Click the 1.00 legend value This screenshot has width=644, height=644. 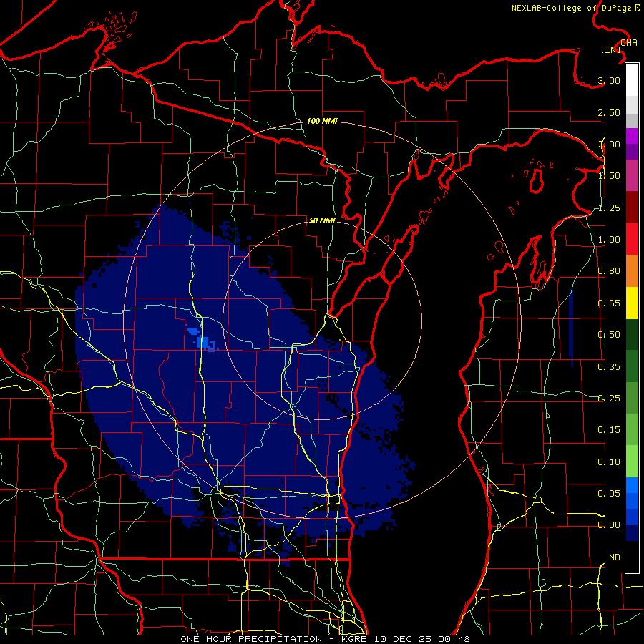click(x=609, y=240)
